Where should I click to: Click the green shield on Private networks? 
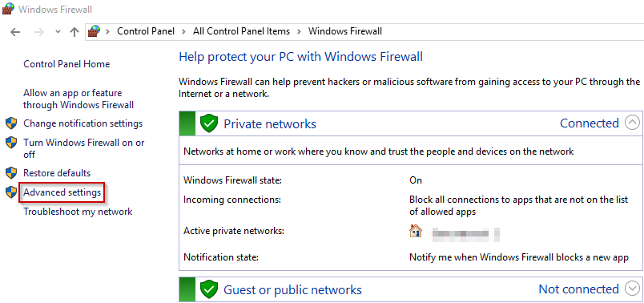pos(208,123)
